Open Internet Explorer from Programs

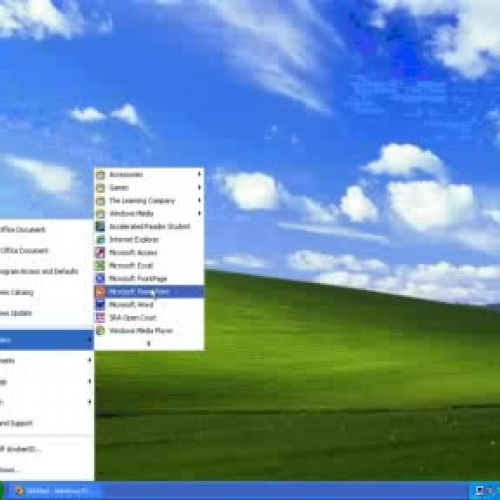point(149,239)
